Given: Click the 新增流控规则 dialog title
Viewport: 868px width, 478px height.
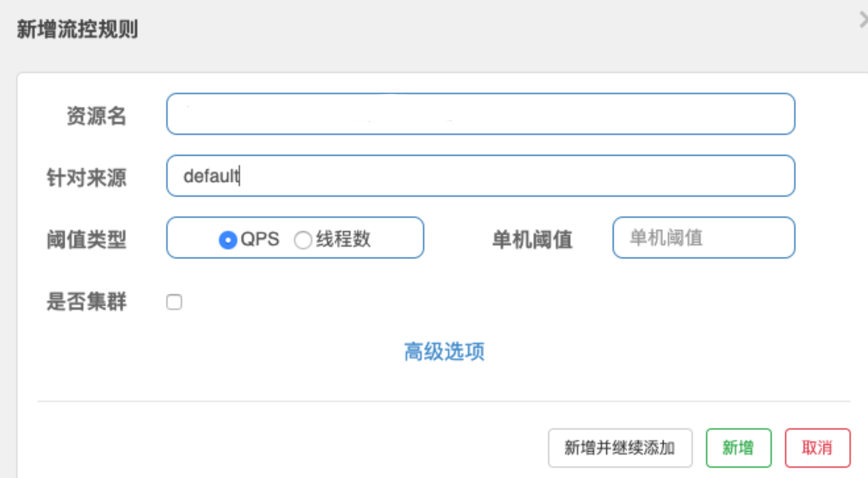Looking at the screenshot, I should tap(77, 29).
